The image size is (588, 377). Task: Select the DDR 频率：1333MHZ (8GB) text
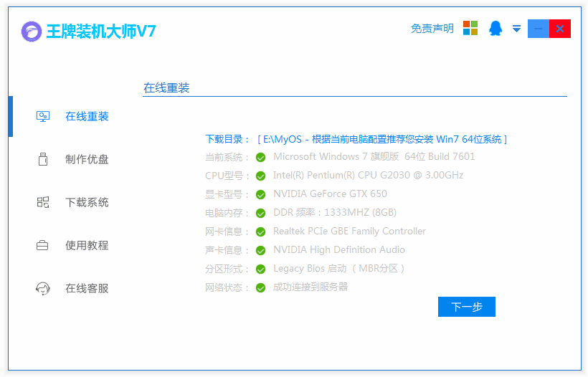(334, 212)
